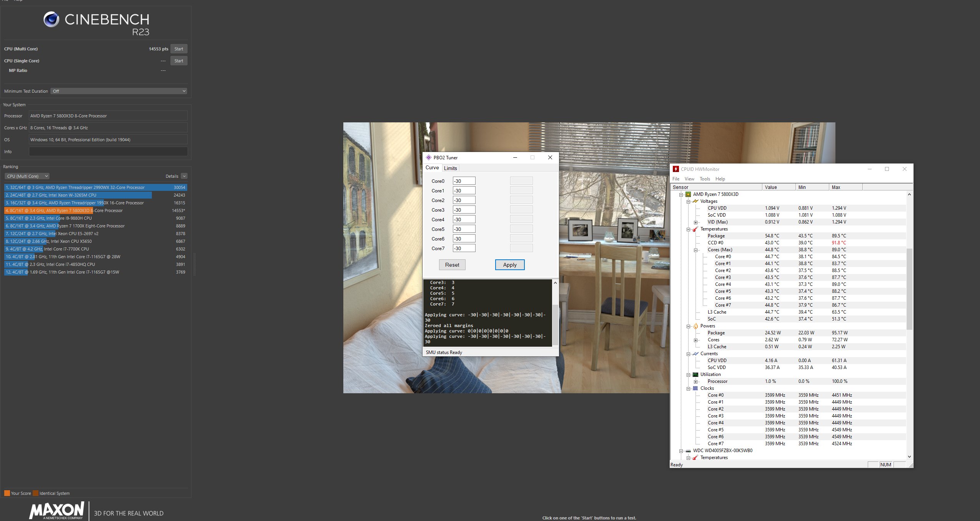980x521 pixels.
Task: Click the Core4 curve offset input field
Action: click(x=464, y=219)
